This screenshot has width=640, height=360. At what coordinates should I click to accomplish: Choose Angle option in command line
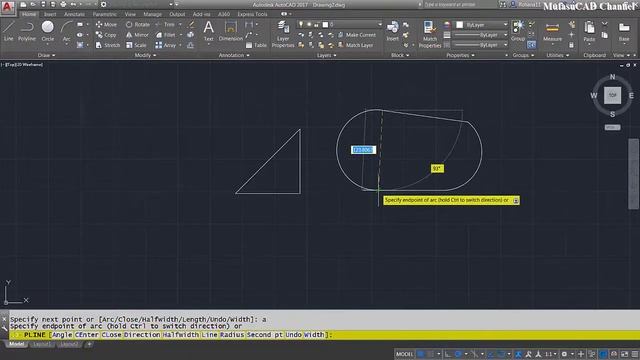click(62, 335)
